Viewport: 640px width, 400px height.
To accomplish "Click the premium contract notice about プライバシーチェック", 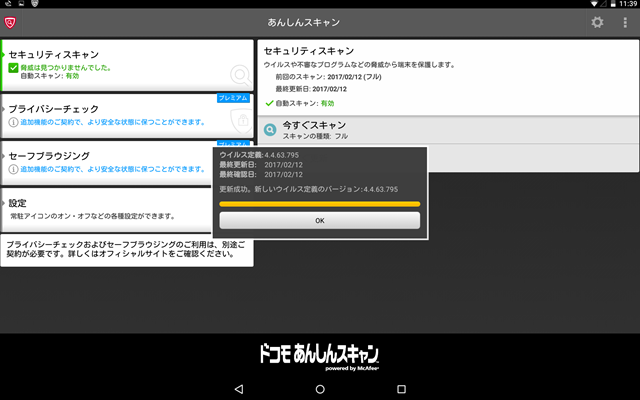I will point(127,249).
